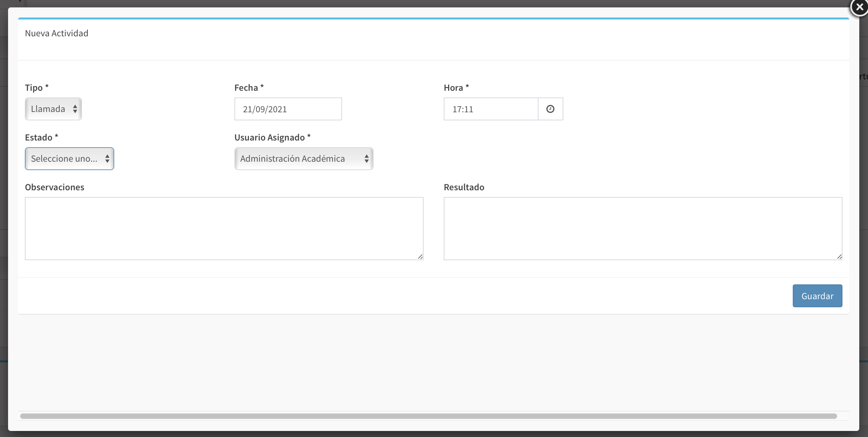The height and width of the screenshot is (437, 868).
Task: Click the Observaciones label text
Action: pos(55,187)
